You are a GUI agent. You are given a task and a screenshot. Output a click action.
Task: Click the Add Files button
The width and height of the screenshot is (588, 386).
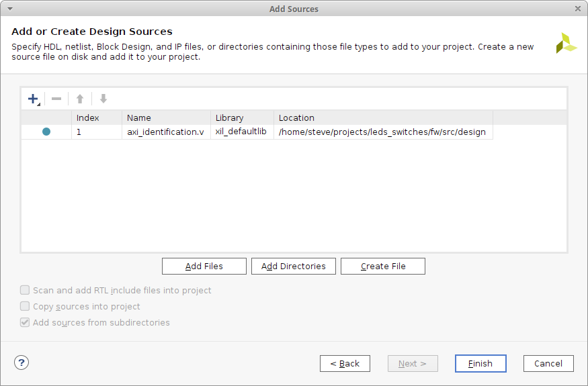coord(204,267)
